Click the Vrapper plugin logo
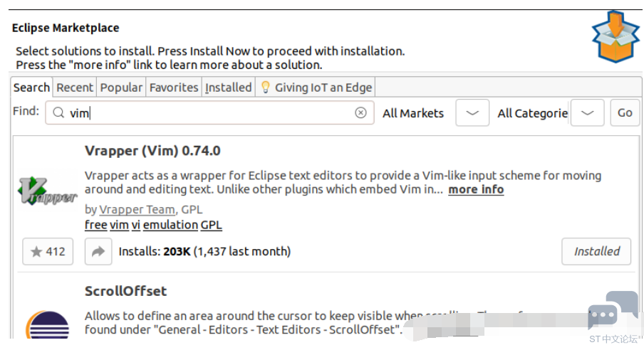The image size is (644, 350). point(48,191)
